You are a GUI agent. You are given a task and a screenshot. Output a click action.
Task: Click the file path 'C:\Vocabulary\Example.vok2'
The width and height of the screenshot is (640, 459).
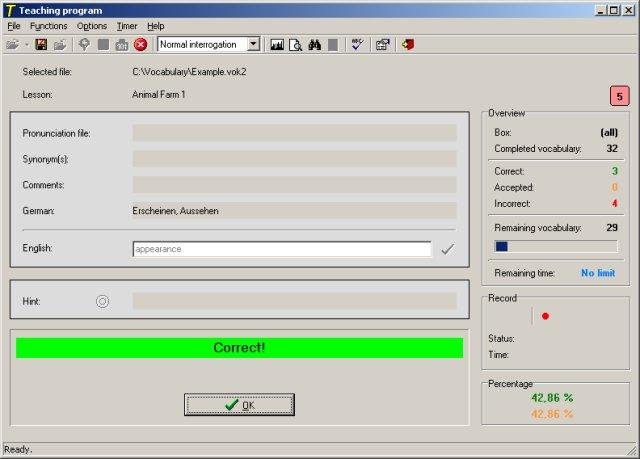[x=189, y=72]
